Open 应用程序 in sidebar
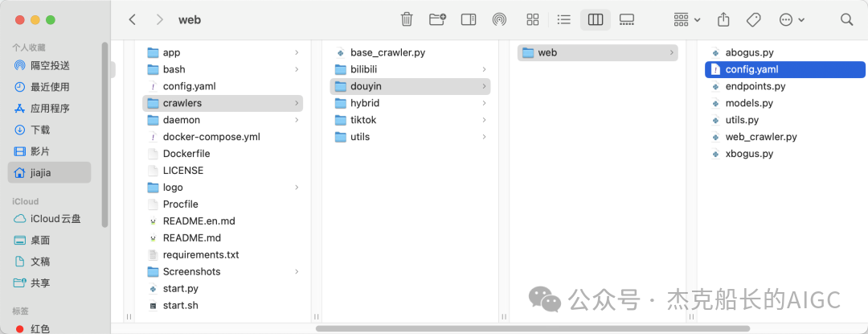 click(50, 109)
